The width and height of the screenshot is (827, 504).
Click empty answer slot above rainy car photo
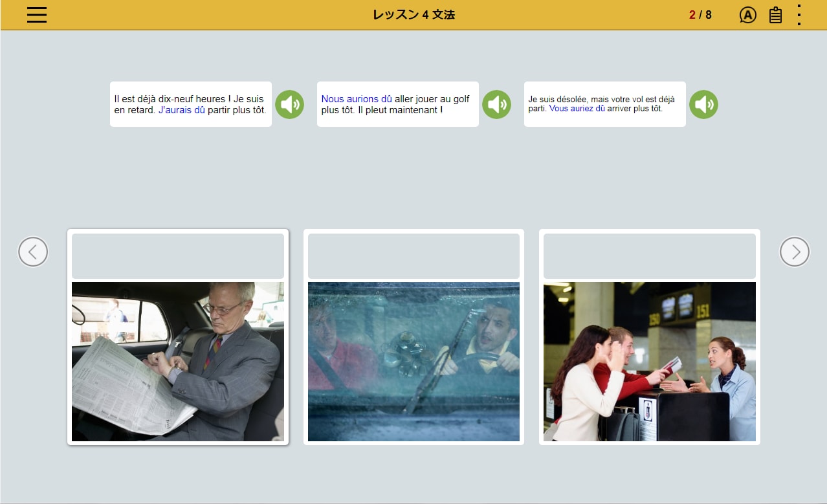[413, 256]
